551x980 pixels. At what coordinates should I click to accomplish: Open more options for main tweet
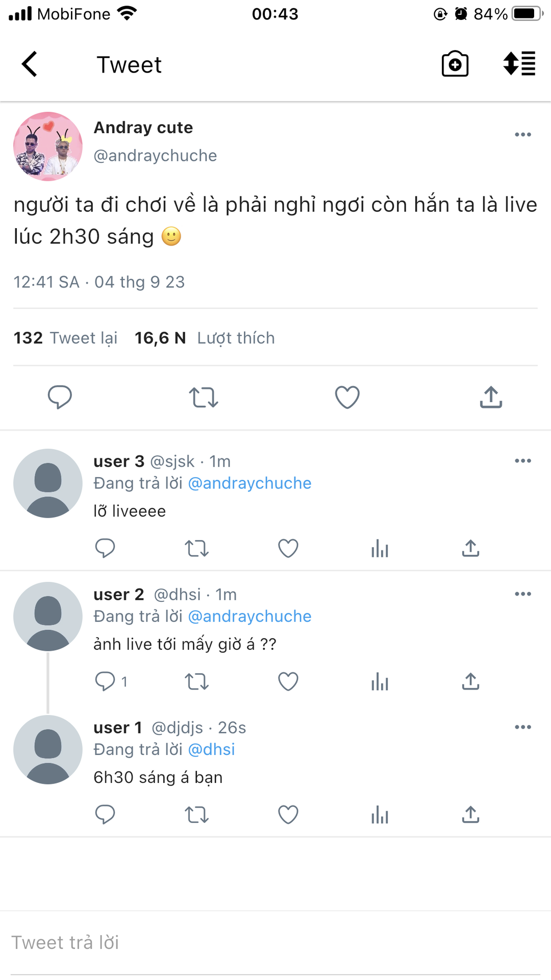point(523,135)
